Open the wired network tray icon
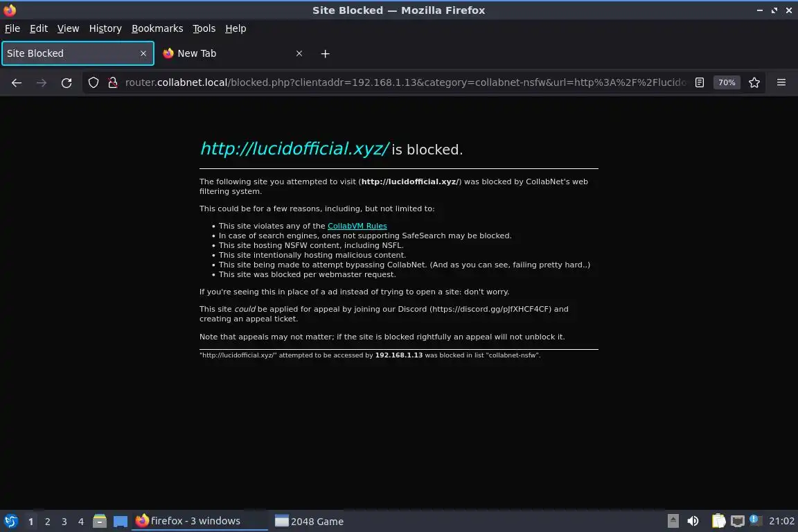Viewport: 798px width, 532px height. click(x=738, y=521)
